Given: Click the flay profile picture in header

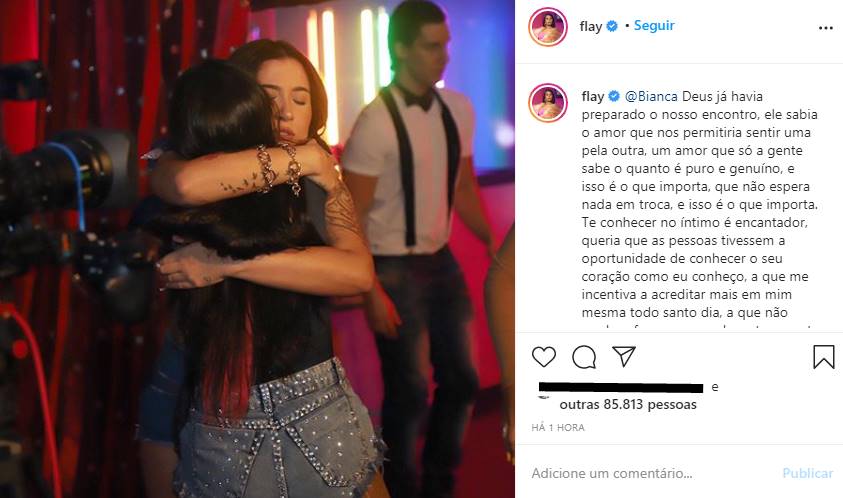Looking at the screenshot, I should coord(548,27).
